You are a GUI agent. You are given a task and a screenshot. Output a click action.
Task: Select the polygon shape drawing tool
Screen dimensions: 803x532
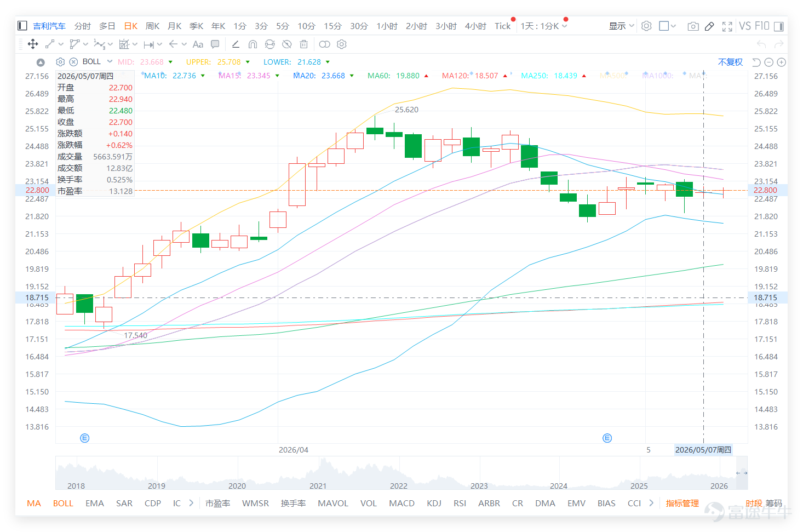[74, 44]
